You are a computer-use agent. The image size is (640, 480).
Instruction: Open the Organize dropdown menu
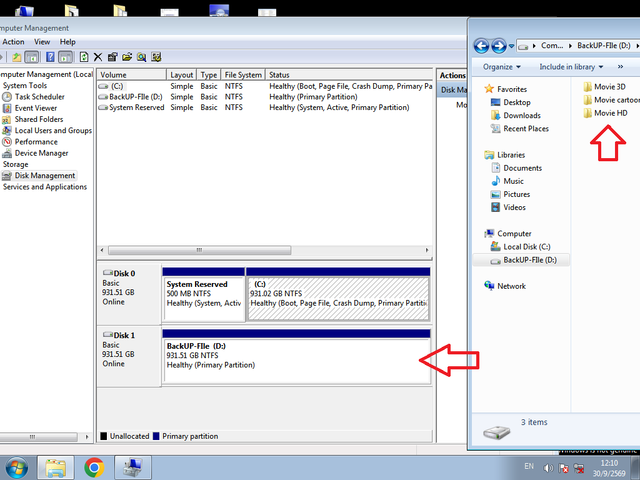(x=502, y=67)
